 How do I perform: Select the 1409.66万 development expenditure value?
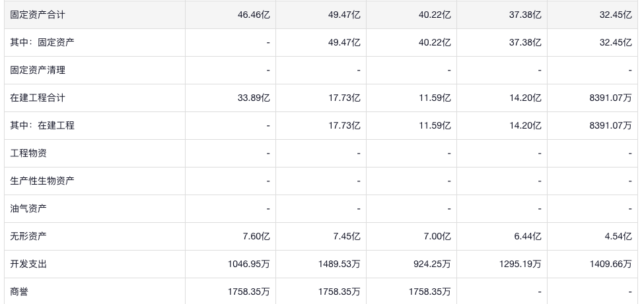pos(611,264)
